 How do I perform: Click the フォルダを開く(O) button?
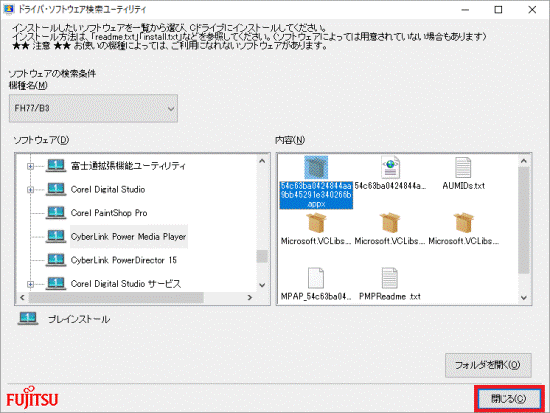[488, 365]
